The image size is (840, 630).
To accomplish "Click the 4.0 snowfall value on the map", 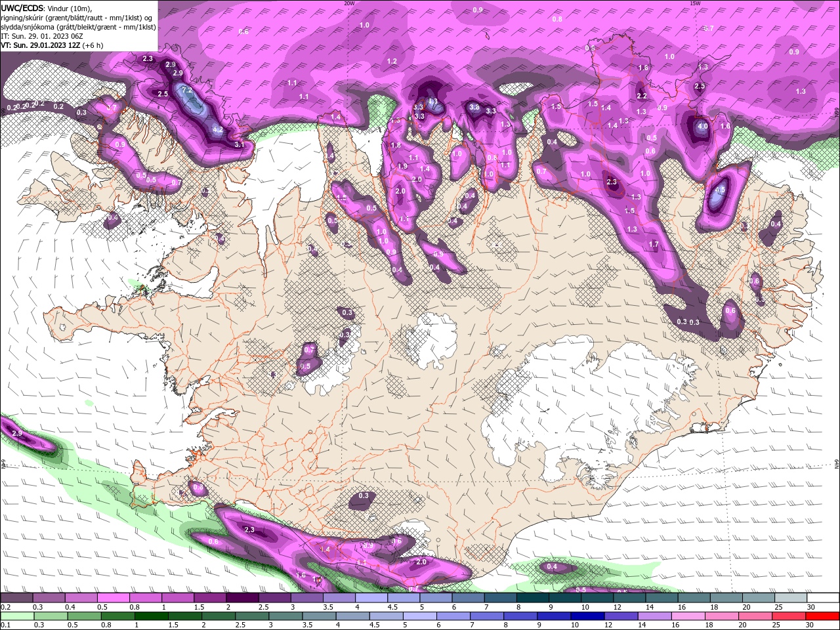I will point(702,126).
